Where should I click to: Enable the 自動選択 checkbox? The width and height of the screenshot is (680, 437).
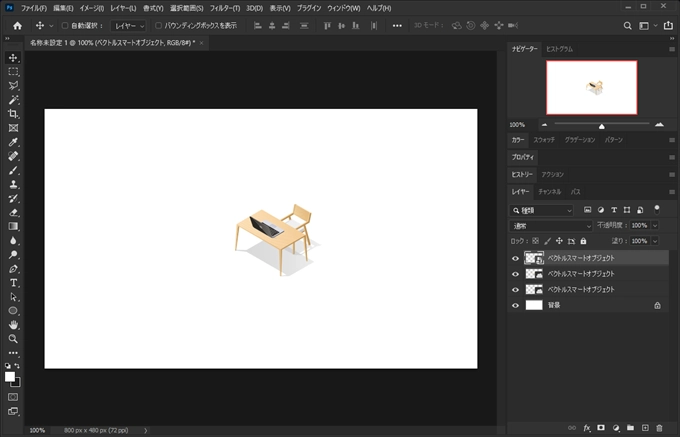(66, 26)
